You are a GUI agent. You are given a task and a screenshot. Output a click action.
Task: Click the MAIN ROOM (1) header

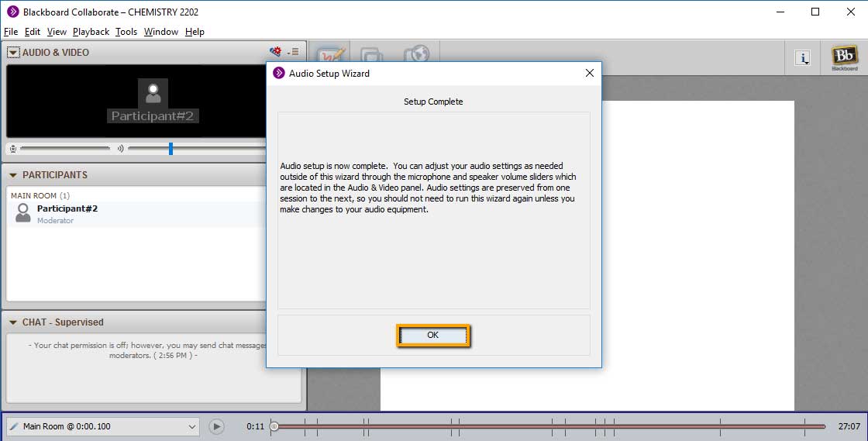40,195
